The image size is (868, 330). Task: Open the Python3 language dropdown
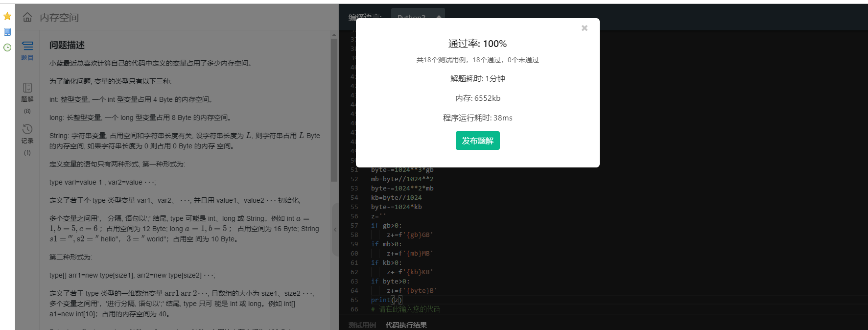pos(418,17)
